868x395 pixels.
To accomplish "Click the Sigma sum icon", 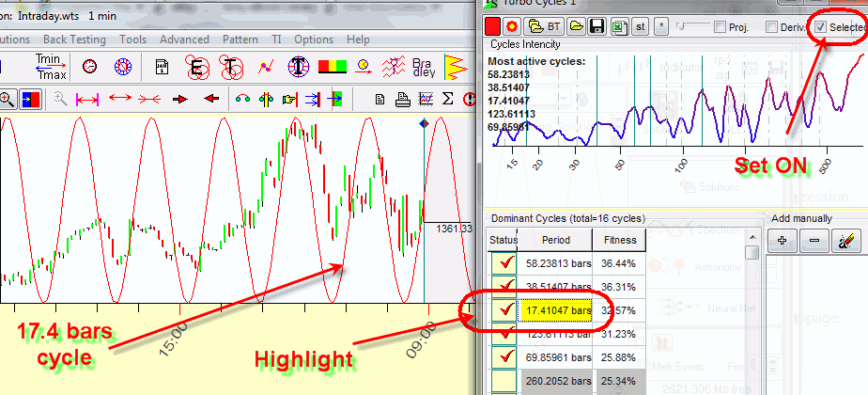I will (x=447, y=98).
